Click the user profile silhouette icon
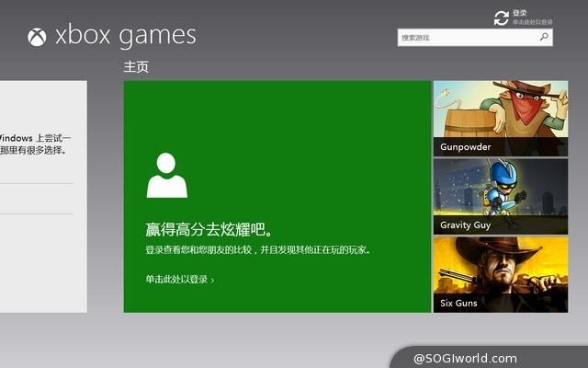The width and height of the screenshot is (588, 368). 167,175
